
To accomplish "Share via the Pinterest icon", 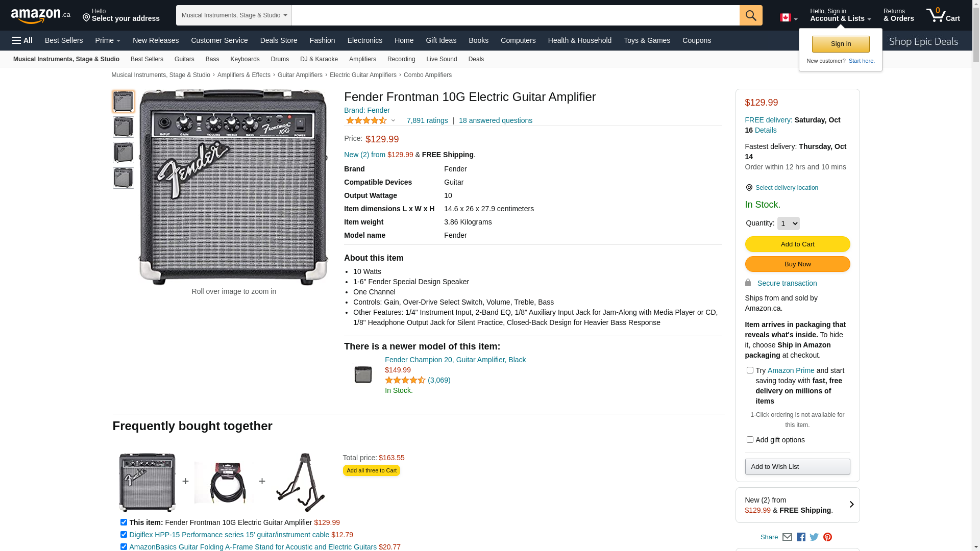I will [827, 537].
